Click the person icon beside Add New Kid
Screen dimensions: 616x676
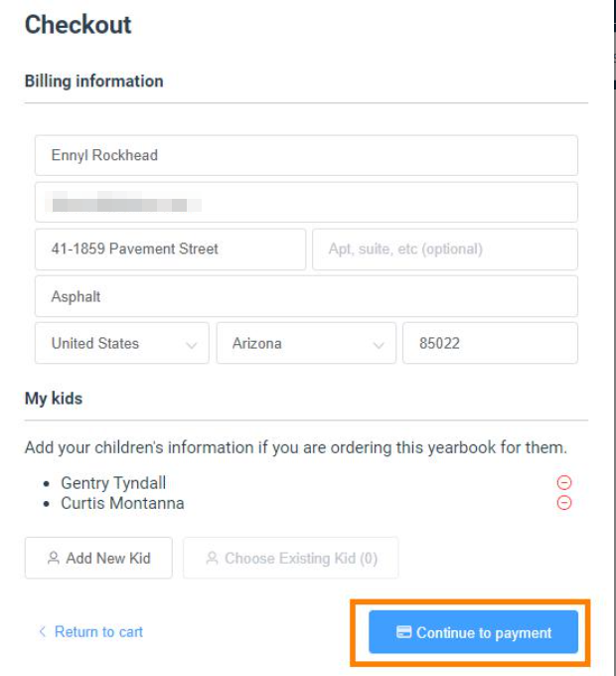pyautogui.click(x=54, y=559)
